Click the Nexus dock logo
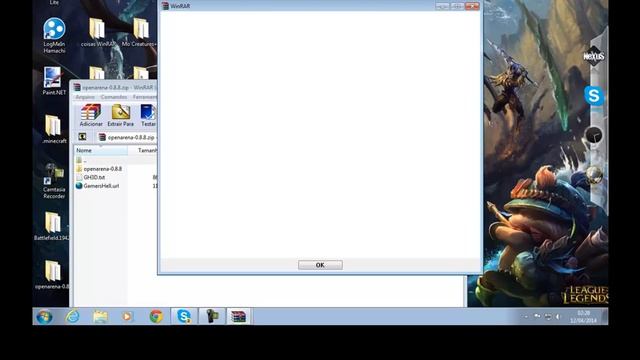The height and width of the screenshot is (360, 640). click(593, 56)
